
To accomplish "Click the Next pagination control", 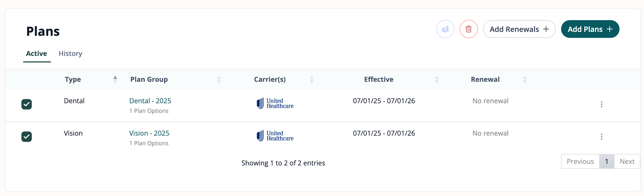I will tap(627, 162).
